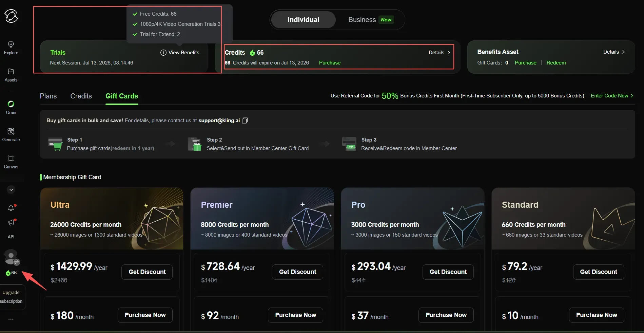Viewport: 644px width, 333px height.
Task: Click View Benefits info icon
Action: click(x=163, y=53)
